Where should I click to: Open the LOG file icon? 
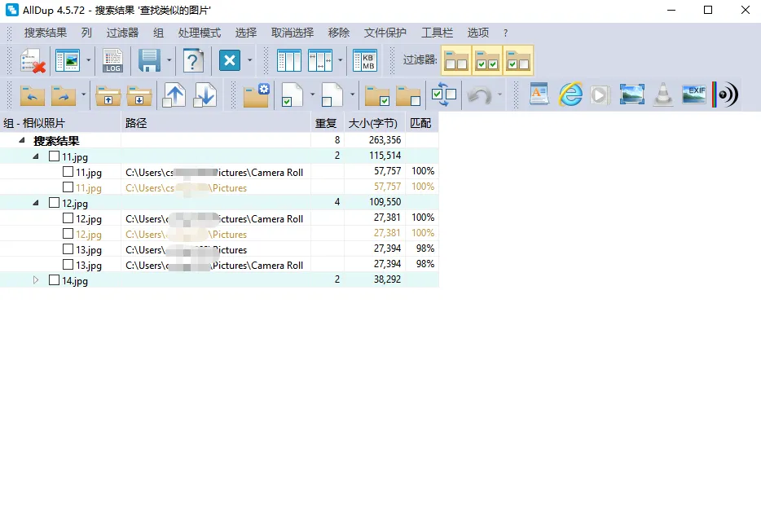click(112, 60)
